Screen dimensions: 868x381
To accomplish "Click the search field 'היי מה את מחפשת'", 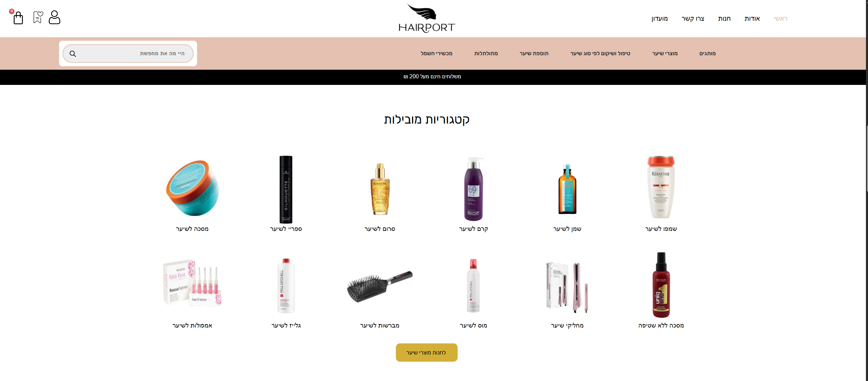I will pyautogui.click(x=128, y=53).
